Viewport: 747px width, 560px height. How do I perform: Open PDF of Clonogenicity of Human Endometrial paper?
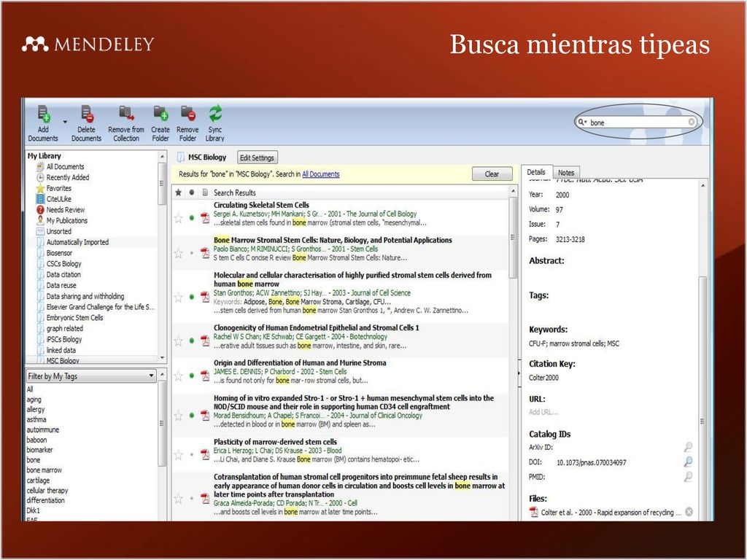(205, 341)
